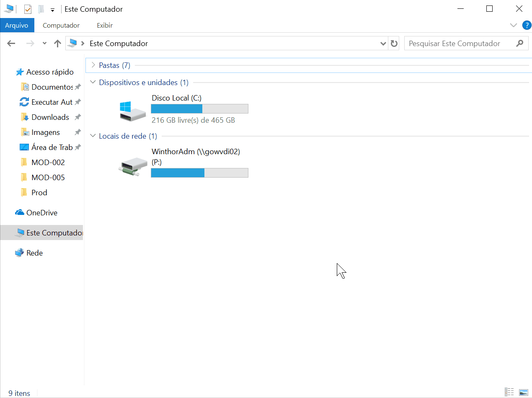Switch to the Exibir ribbon tab
The image size is (532, 398).
105,25
